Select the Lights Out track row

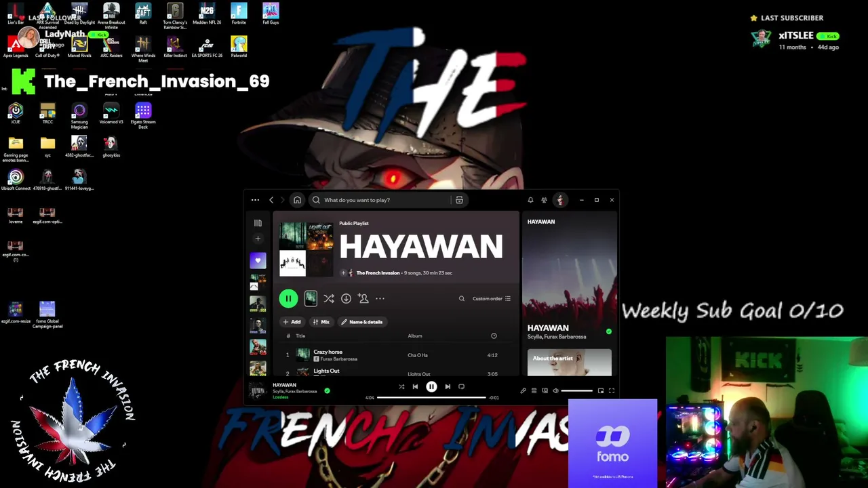396,372
